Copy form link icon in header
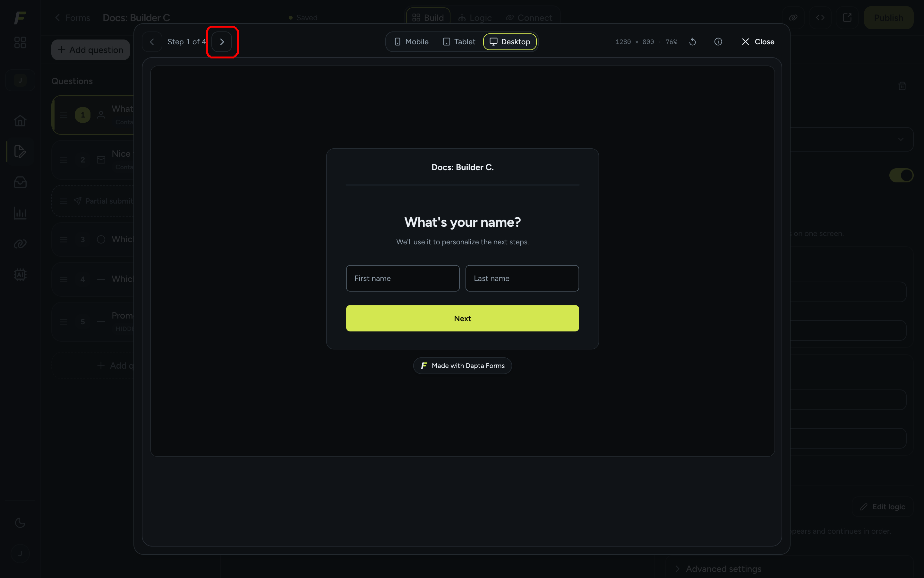The width and height of the screenshot is (924, 578). (x=793, y=18)
